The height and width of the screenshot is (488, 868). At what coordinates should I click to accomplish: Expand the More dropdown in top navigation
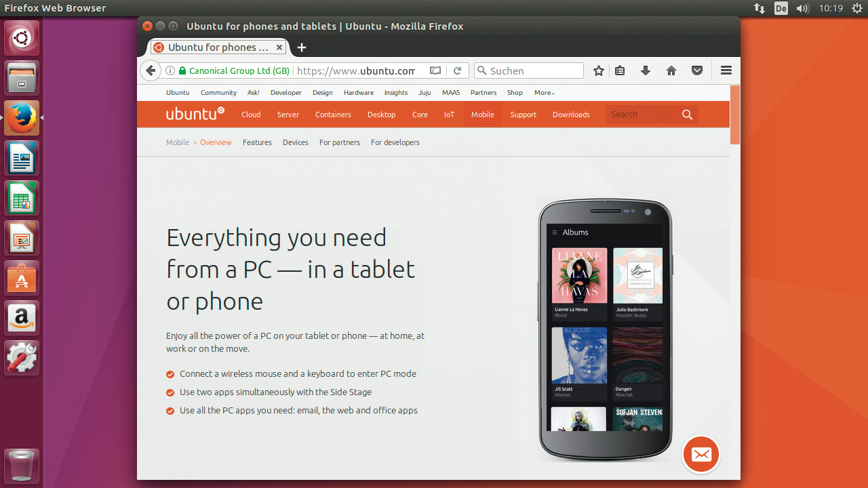click(x=544, y=93)
